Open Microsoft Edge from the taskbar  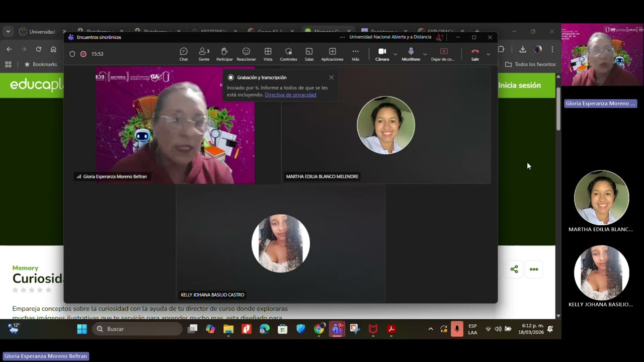[x=265, y=329]
